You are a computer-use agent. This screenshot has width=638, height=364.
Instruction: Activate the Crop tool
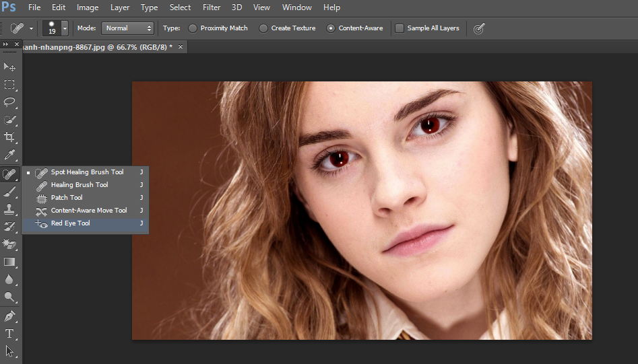[x=9, y=137]
